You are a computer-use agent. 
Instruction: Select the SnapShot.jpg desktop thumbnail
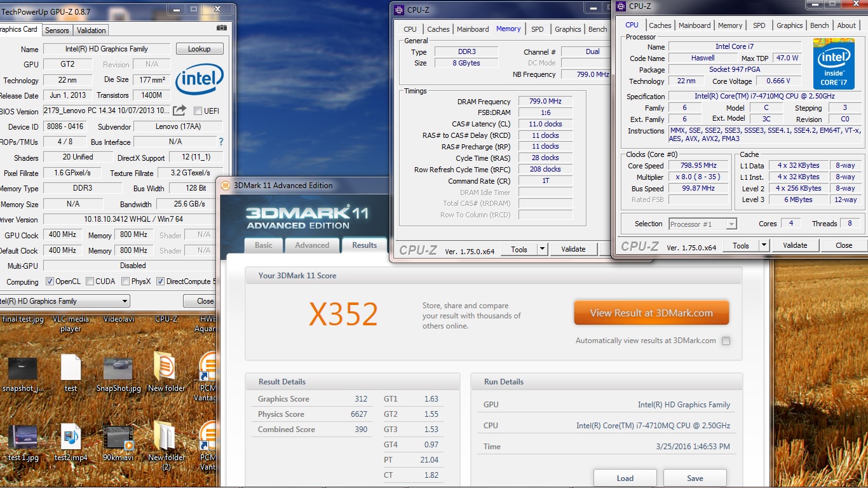point(118,374)
